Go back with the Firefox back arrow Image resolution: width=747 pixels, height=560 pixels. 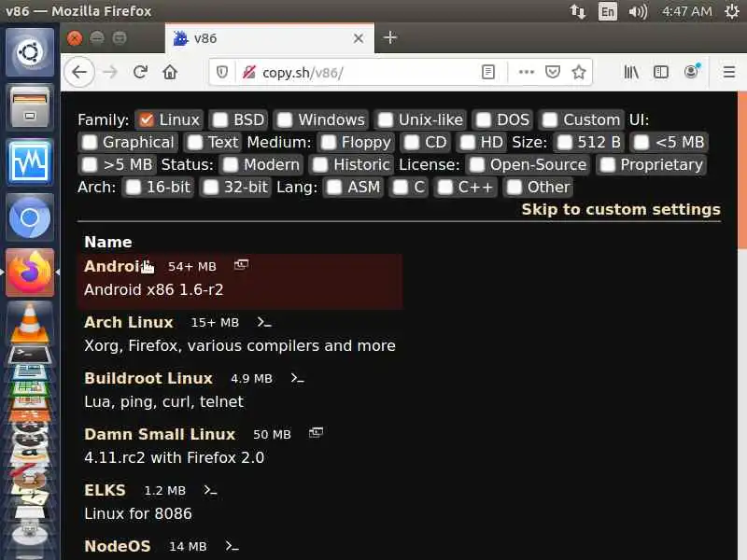pos(79,73)
